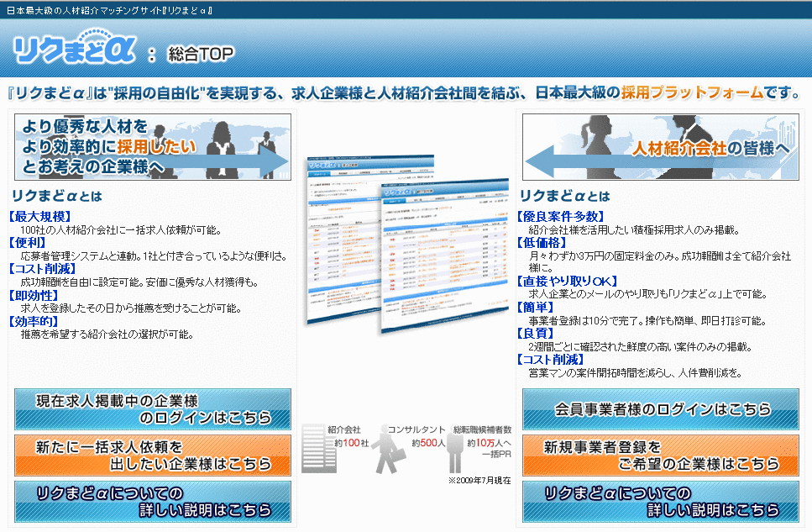Click the 【最大規模】 heading
This screenshot has height=532, width=812.
pyautogui.click(x=39, y=216)
